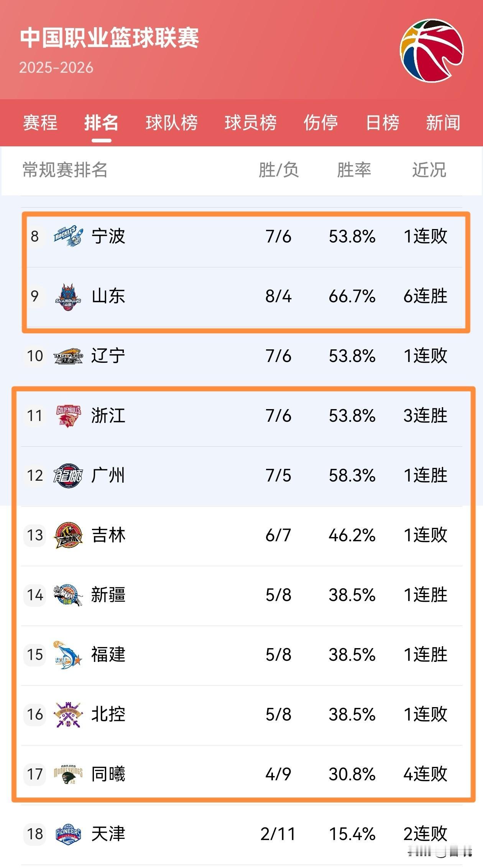Tap the CBA league logo
The height and width of the screenshot is (868, 483).
(x=432, y=50)
